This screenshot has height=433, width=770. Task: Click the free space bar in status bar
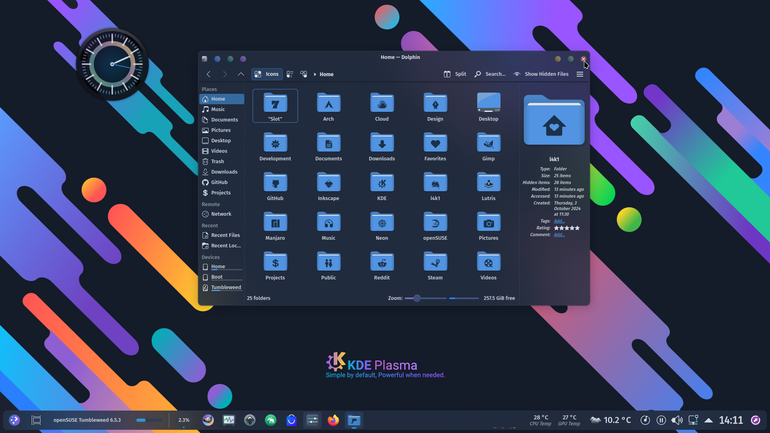464,298
